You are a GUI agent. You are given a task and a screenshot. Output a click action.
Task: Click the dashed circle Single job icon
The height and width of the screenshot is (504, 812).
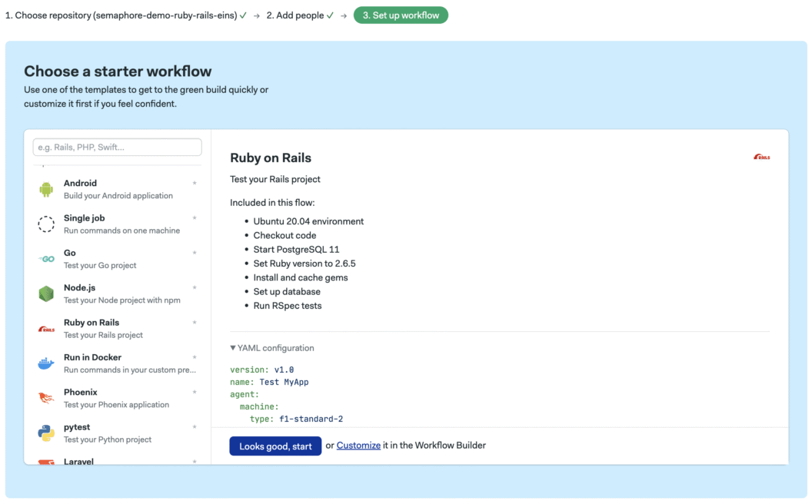46,224
